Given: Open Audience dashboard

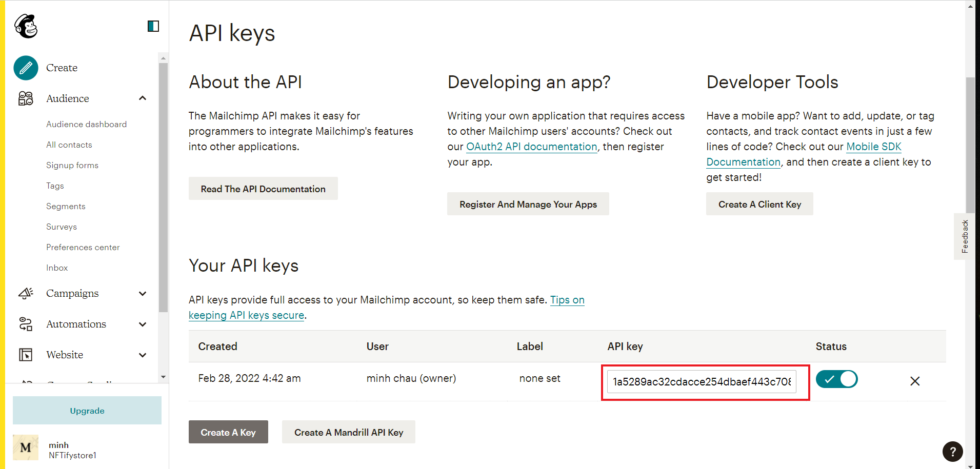Looking at the screenshot, I should point(86,124).
